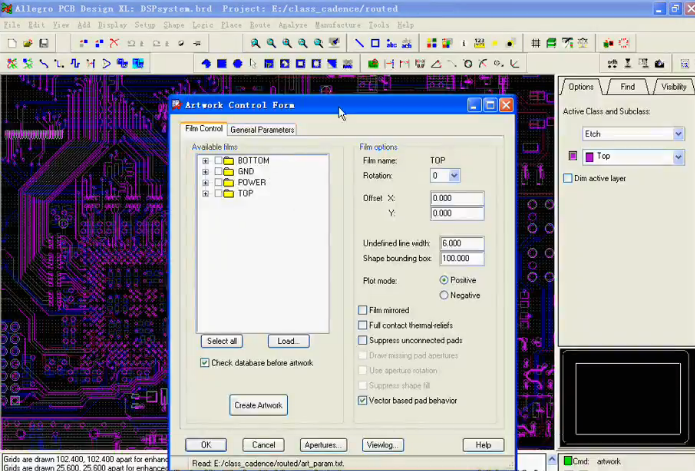Viewport: 695px width, 471px height.
Task: Click the Viewlog... button
Action: pyautogui.click(x=383, y=445)
